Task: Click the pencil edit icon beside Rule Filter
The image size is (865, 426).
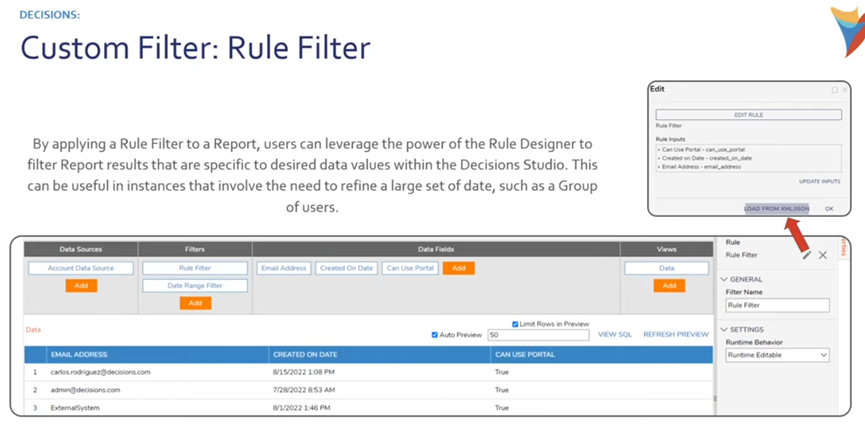Action: 807,255
